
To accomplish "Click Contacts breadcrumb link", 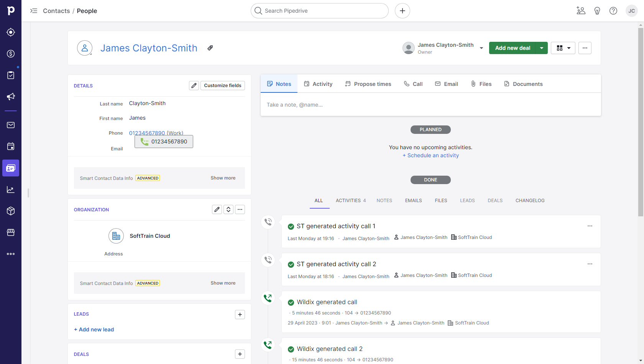I will click(x=56, y=11).
